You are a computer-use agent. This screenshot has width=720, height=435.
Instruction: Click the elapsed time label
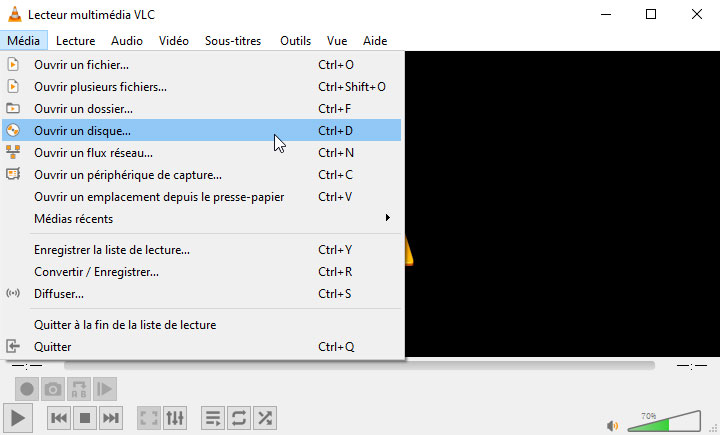pyautogui.click(x=27, y=366)
